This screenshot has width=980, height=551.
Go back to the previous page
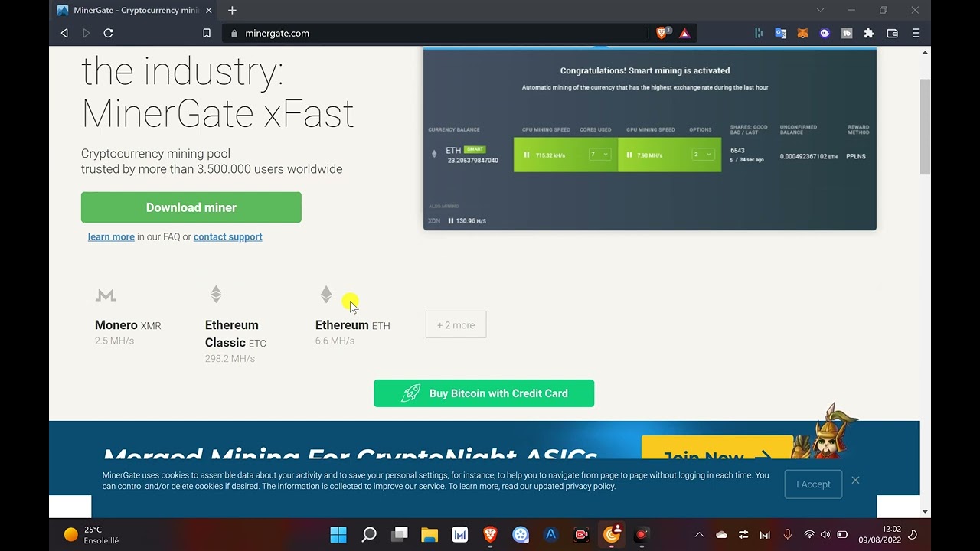64,33
